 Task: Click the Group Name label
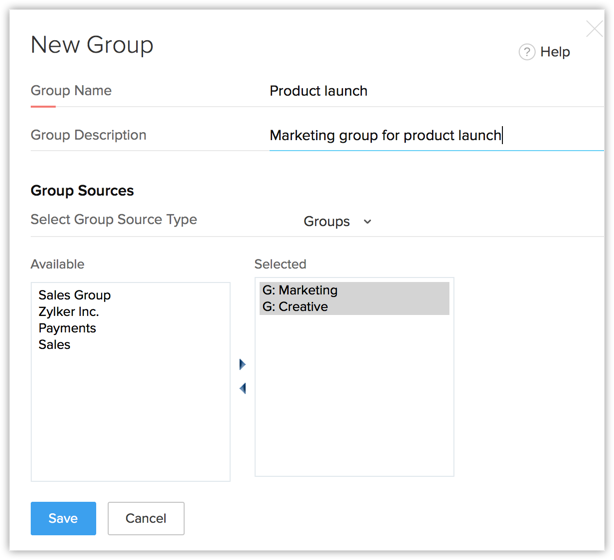(71, 91)
